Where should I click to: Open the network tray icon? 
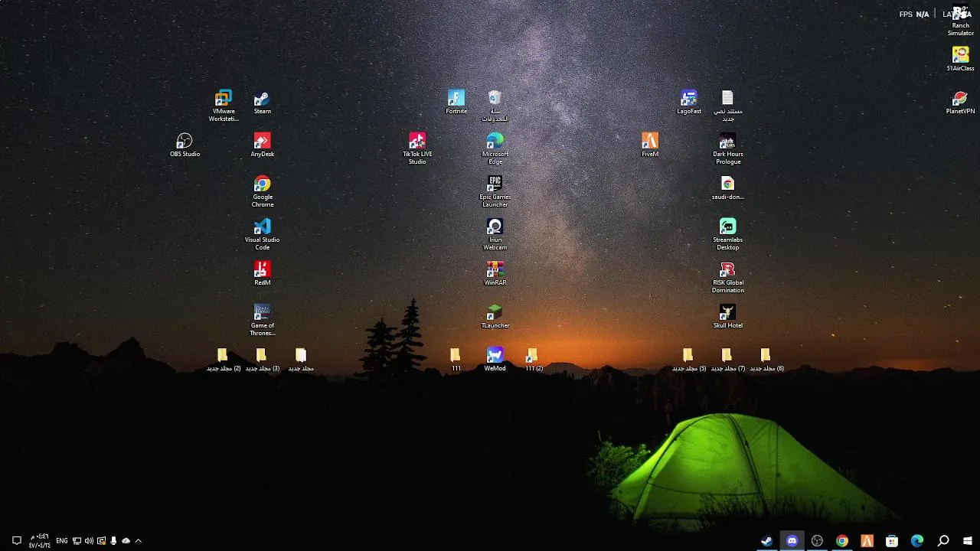tap(77, 541)
